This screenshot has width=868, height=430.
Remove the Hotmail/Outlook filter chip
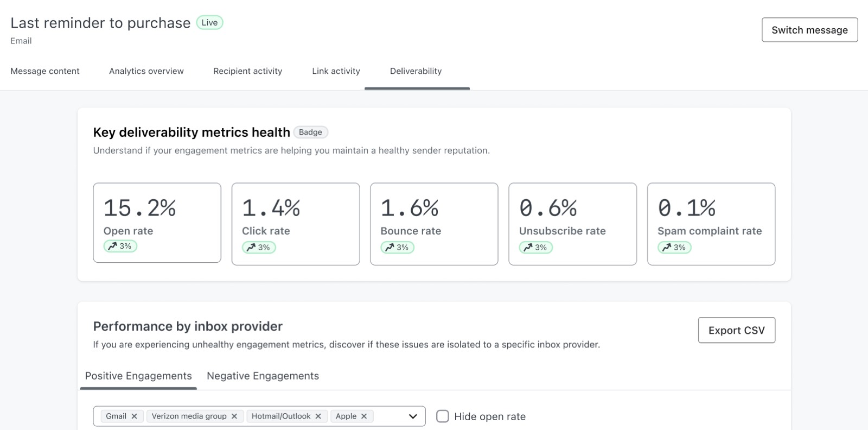tap(318, 416)
